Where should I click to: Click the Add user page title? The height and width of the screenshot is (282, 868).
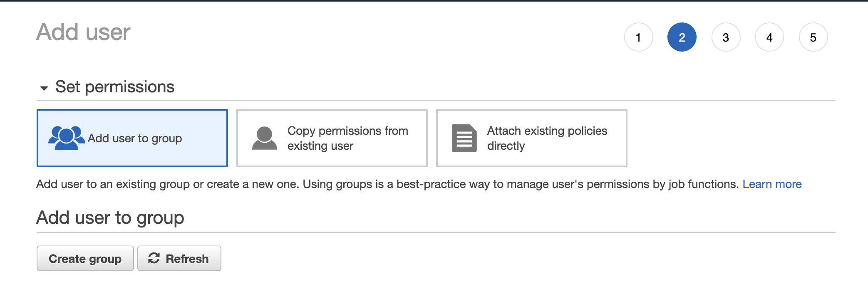pyautogui.click(x=83, y=32)
